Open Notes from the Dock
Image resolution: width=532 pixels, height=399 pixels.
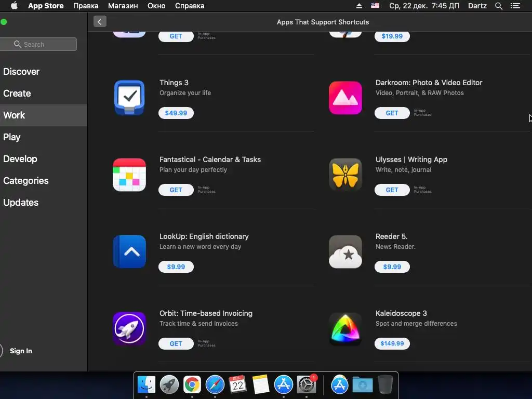pyautogui.click(x=261, y=384)
